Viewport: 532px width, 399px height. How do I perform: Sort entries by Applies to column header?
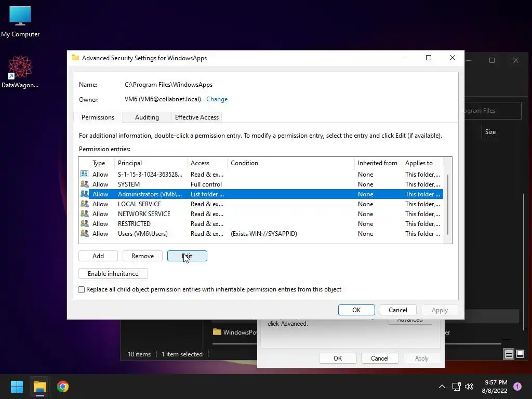tap(422, 163)
